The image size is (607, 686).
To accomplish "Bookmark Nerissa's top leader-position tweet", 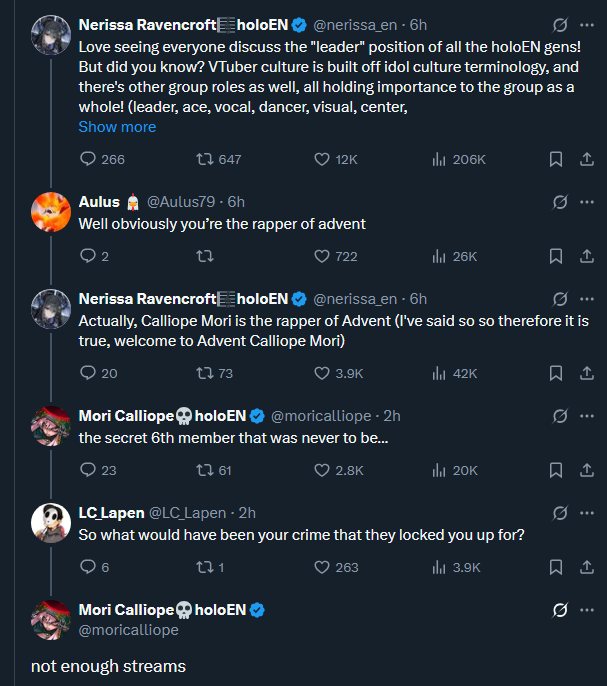I will [557, 159].
